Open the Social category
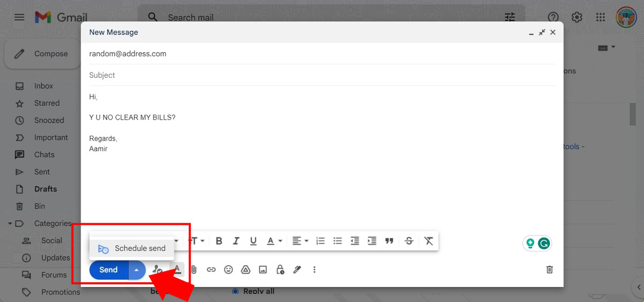This screenshot has width=644, height=302. click(52, 240)
